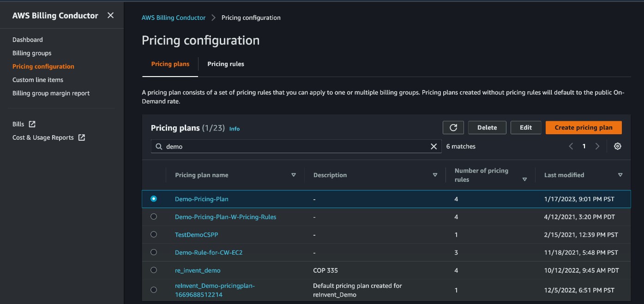Screen dimensions: 644x304
Task: Click the 4/12/2021, 3:20 PM PDT date
Action: 579,216
